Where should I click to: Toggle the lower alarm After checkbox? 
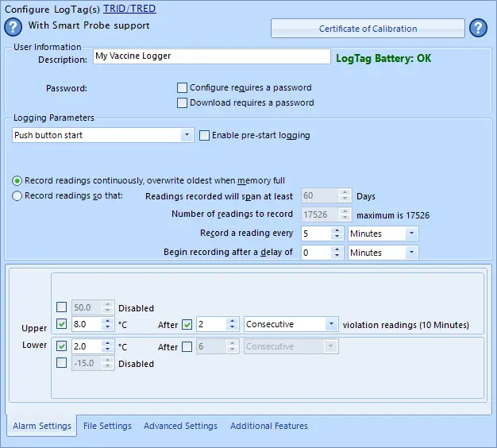coord(187,346)
